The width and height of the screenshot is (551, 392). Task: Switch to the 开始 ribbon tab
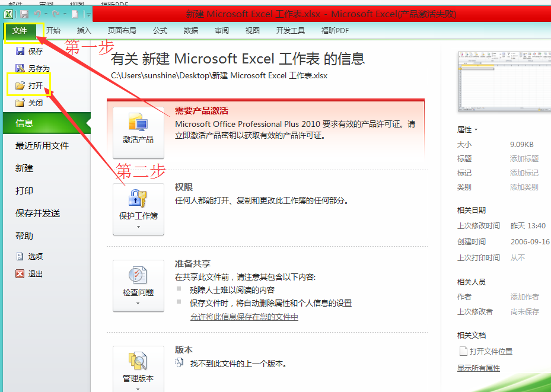click(x=53, y=31)
